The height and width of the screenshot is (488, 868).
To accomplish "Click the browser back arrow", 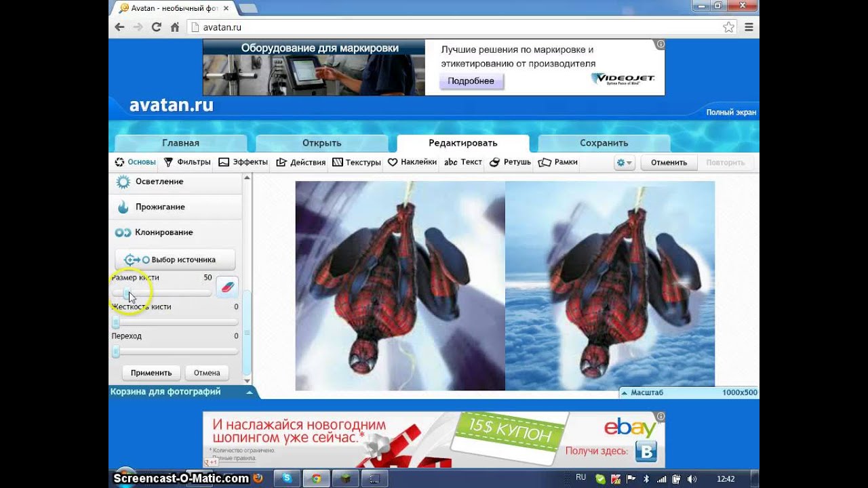I will [x=119, y=27].
